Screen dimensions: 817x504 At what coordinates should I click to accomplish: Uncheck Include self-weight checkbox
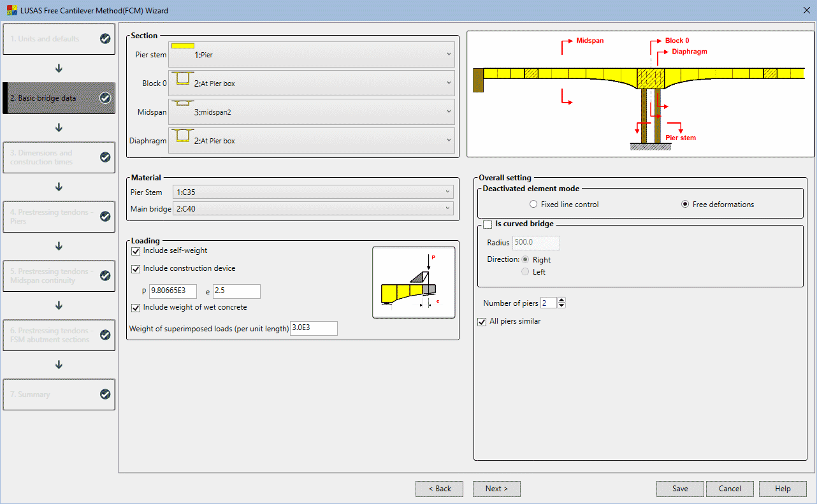[136, 251]
